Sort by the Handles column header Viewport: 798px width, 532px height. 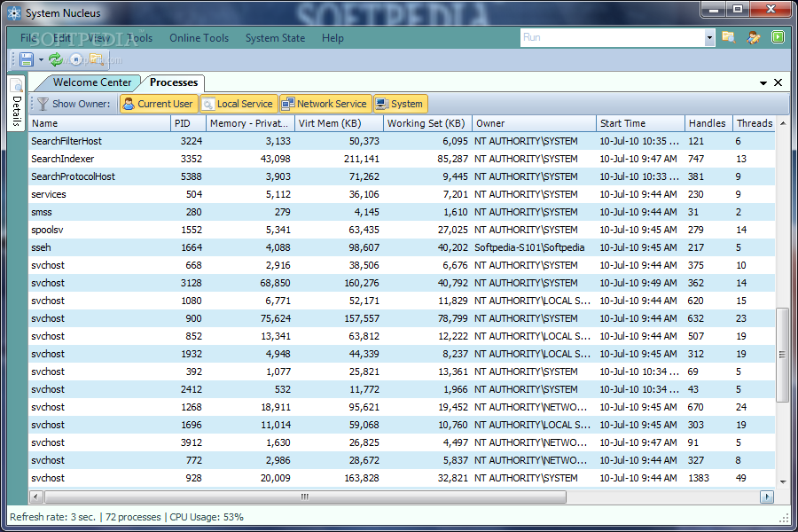708,123
